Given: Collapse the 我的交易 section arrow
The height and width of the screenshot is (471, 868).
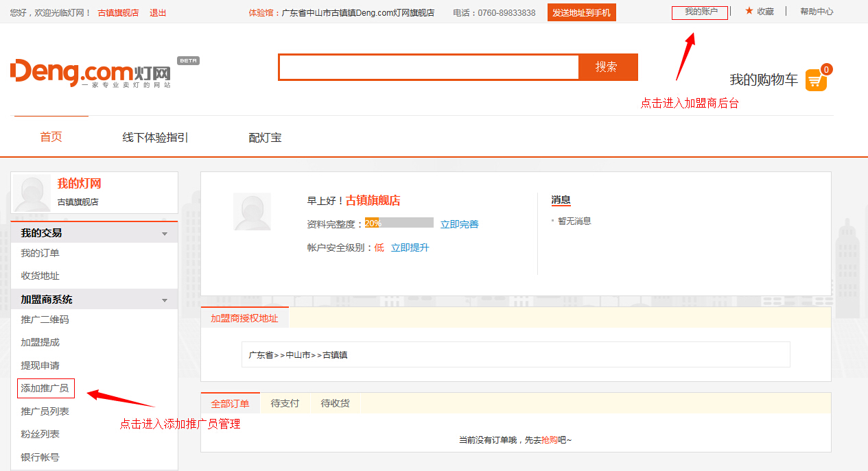Looking at the screenshot, I should [165, 234].
